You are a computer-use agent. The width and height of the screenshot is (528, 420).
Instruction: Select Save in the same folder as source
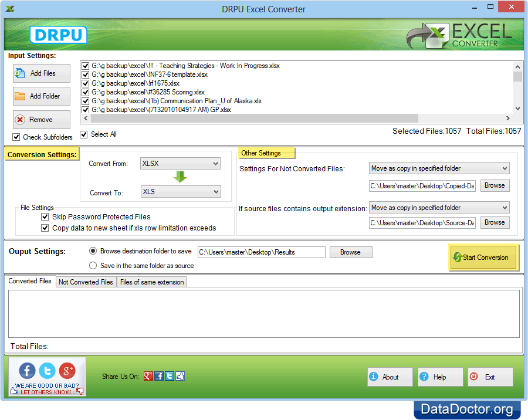93,265
